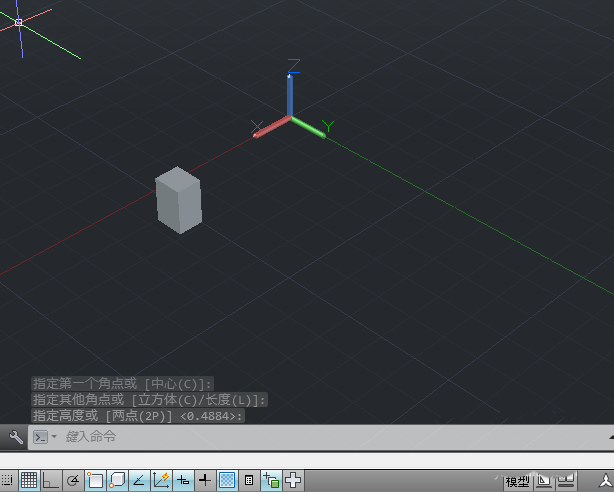Switch to 模型 (Model) space
This screenshot has height=494, width=614.
pos(517,481)
